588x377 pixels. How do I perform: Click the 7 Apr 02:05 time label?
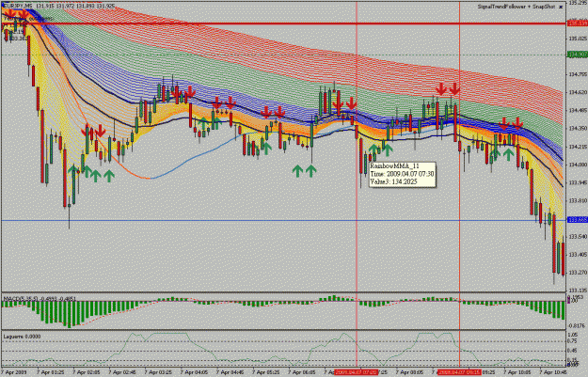[x=87, y=372]
